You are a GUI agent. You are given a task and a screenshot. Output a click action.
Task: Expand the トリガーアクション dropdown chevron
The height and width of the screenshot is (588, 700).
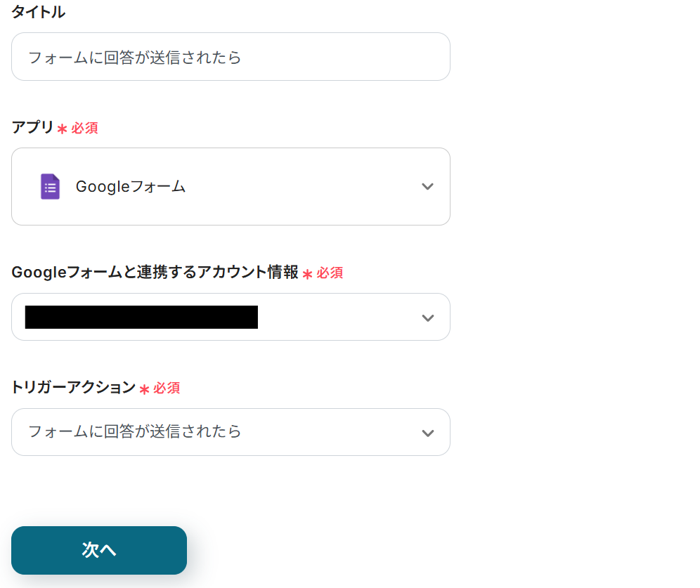(x=427, y=433)
